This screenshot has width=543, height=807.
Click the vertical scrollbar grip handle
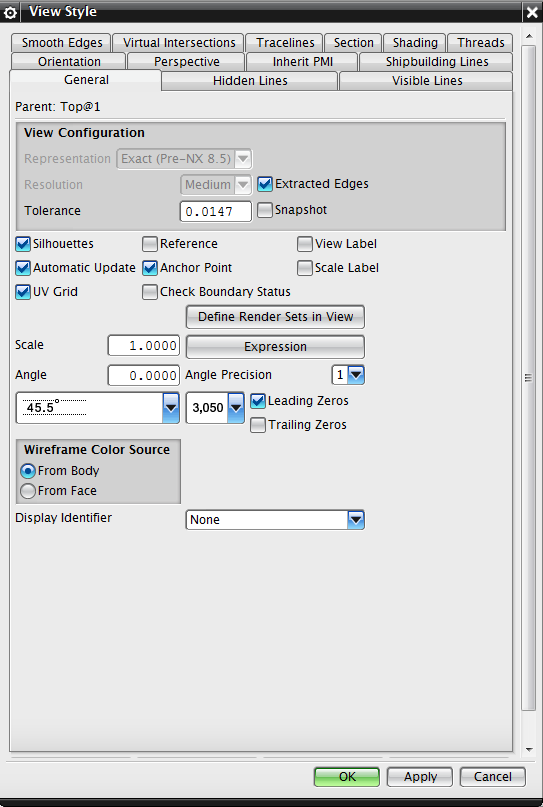click(x=529, y=378)
